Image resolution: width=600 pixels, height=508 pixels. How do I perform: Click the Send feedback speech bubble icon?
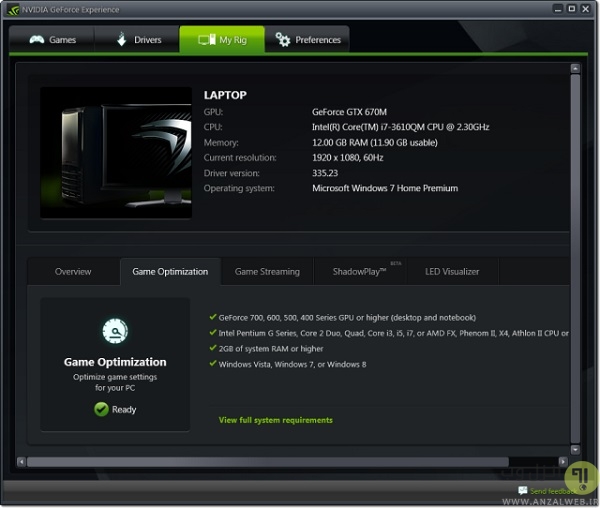point(523,490)
